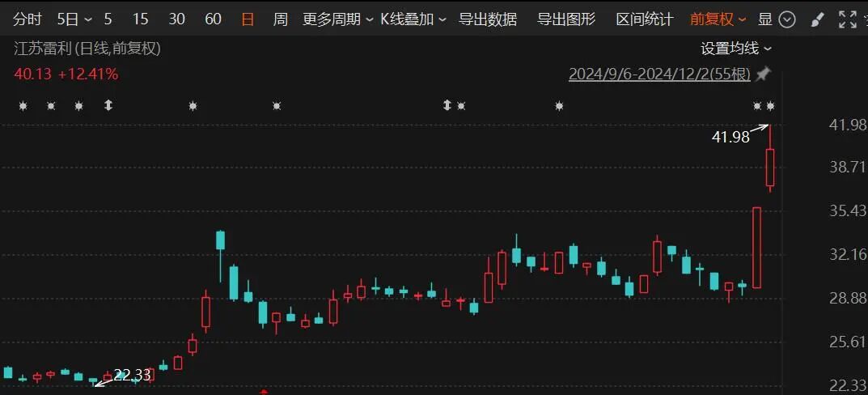Open the 前复权 adjustment dropdown
The width and height of the screenshot is (868, 395).
point(718,20)
